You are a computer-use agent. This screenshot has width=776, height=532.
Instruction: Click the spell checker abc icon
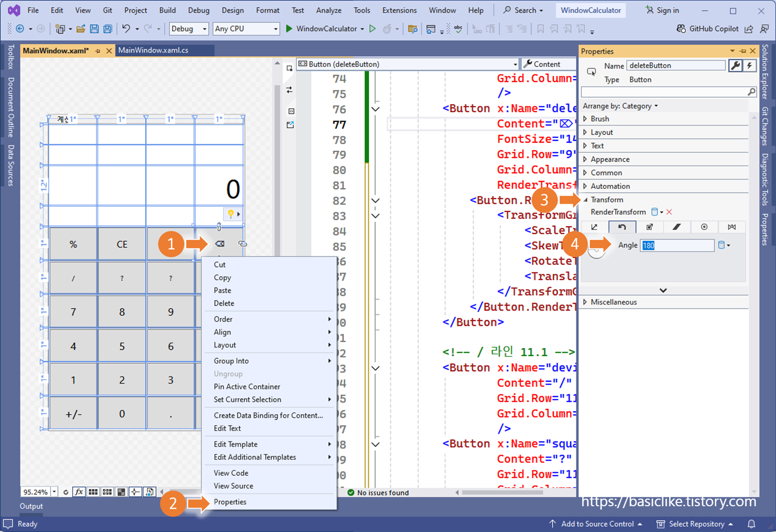458,29
